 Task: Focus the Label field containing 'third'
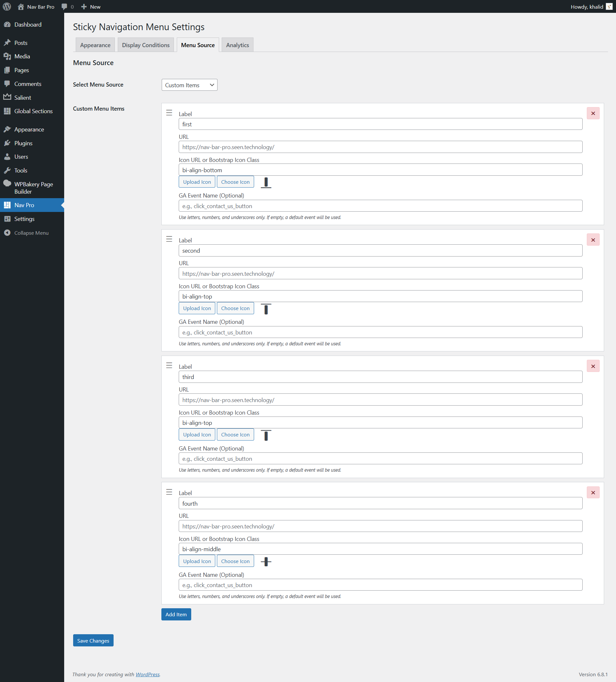point(381,376)
